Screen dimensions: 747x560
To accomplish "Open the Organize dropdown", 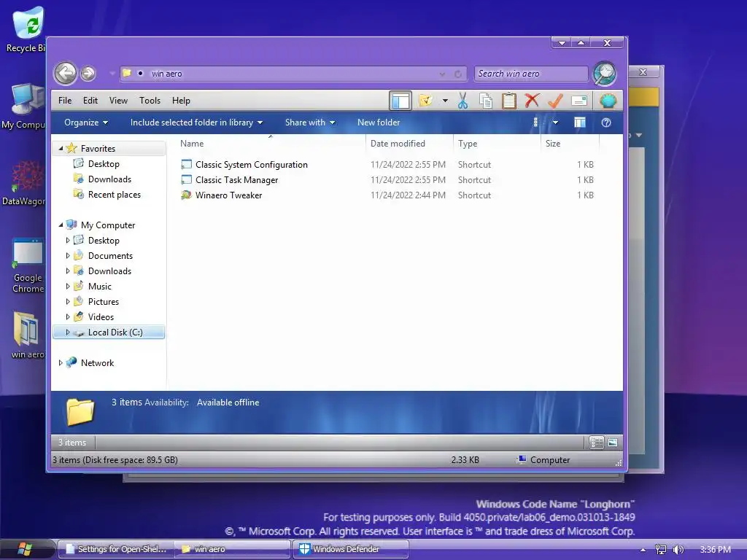I will tap(86, 122).
